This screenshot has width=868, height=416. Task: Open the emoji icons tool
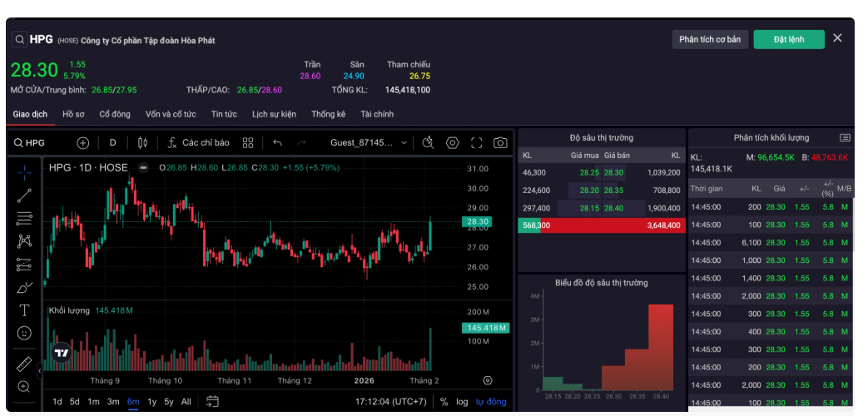24,333
